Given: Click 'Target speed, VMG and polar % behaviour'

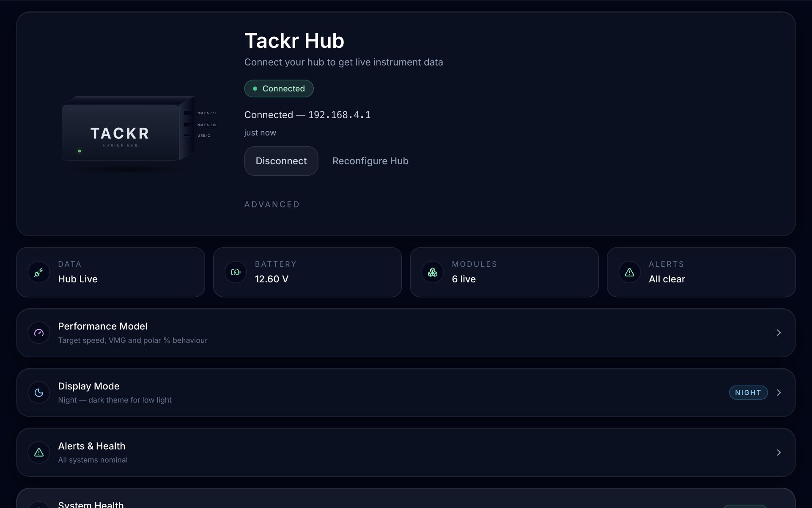Looking at the screenshot, I should pyautogui.click(x=133, y=340).
